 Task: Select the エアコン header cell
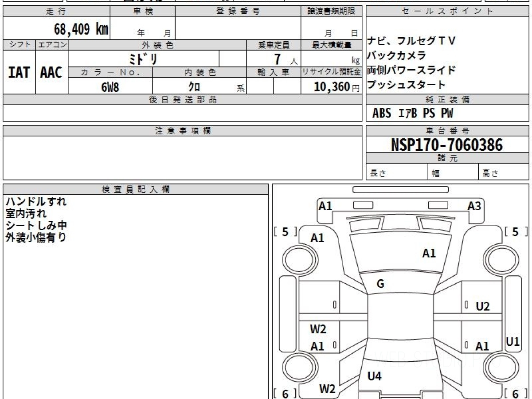pyautogui.click(x=52, y=45)
